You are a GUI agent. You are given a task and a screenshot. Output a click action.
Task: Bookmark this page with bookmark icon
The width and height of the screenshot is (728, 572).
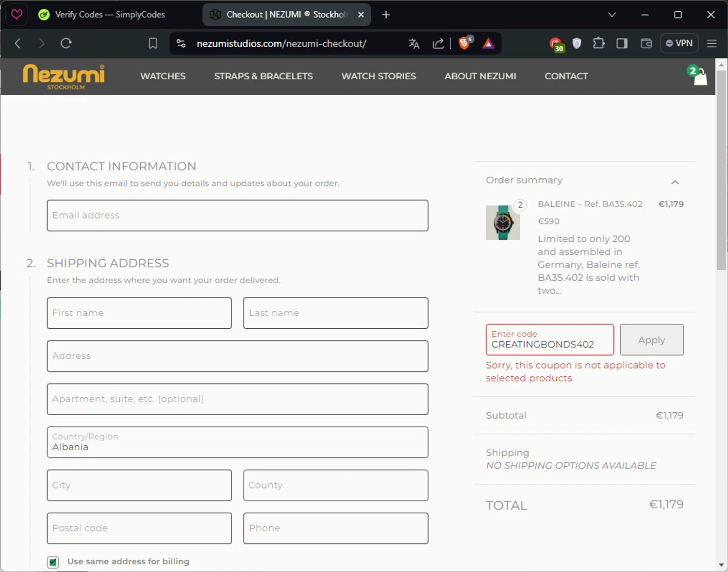[153, 44]
